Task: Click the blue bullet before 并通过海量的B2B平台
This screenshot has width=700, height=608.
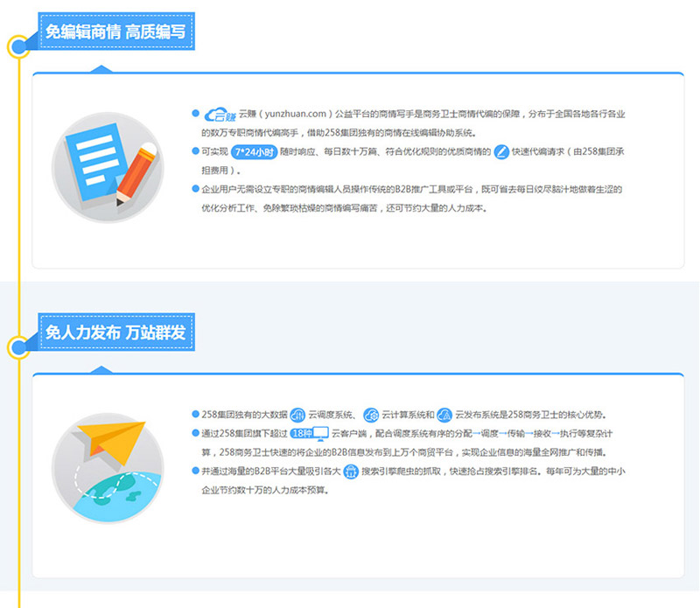Action: point(195,472)
